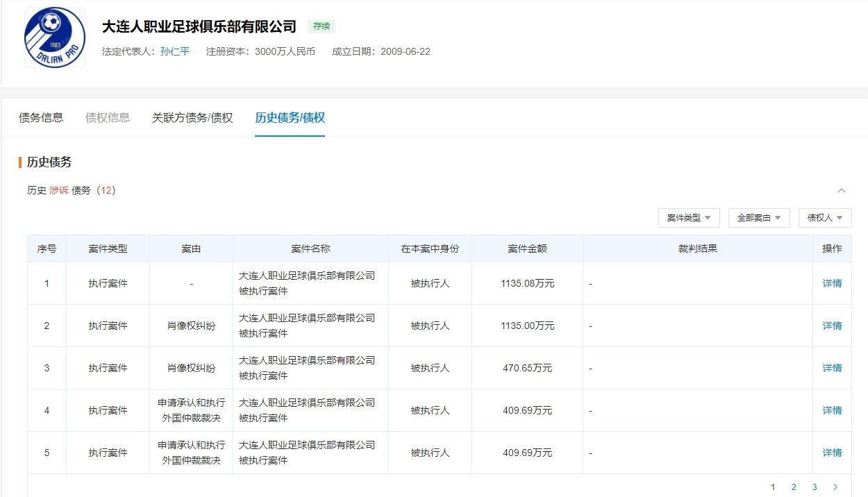
Task: Click 被执行人 role in row 3
Action: [x=430, y=368]
